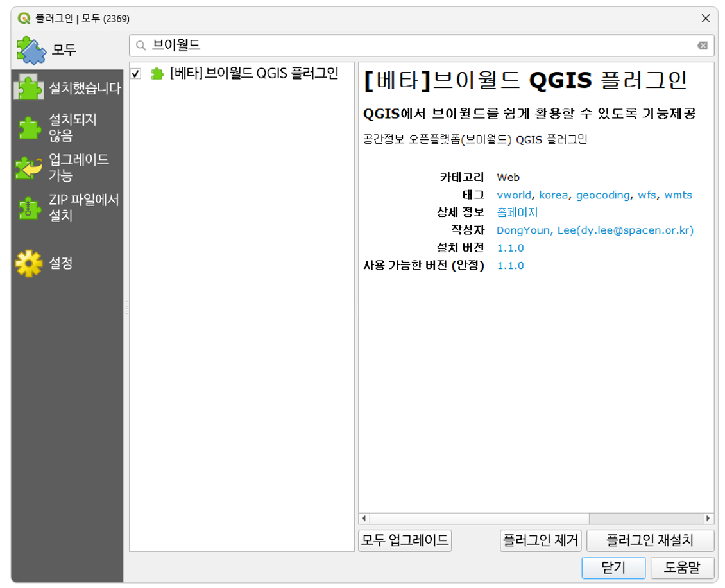Select the [베타]브이월드 QGIS 플러그인 list item
725x588 pixels.
(241, 74)
